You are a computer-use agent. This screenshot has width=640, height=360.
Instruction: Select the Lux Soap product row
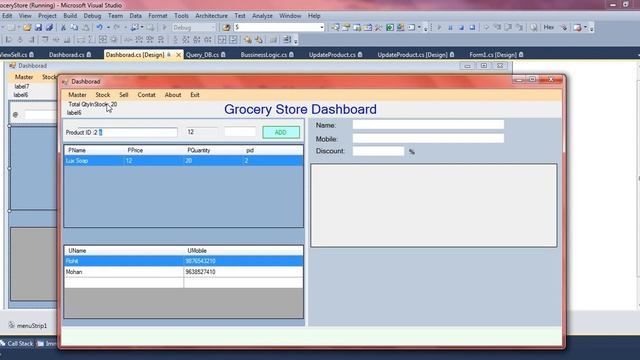click(x=184, y=161)
